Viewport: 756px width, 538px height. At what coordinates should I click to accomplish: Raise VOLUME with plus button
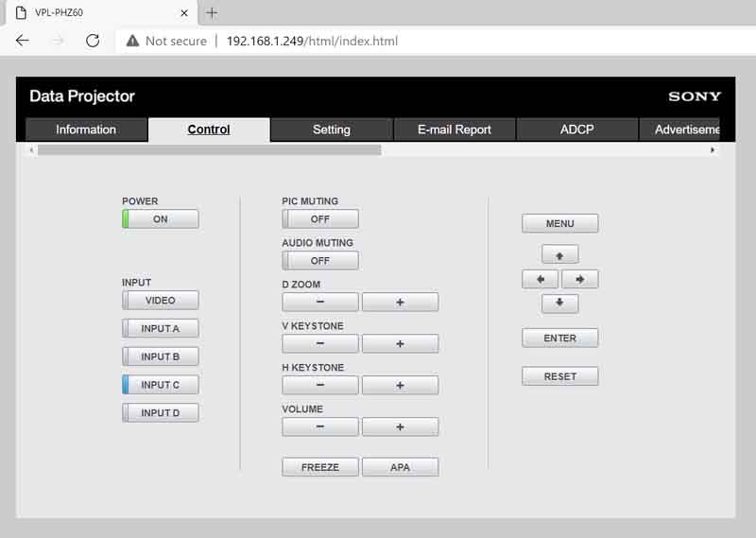click(400, 427)
